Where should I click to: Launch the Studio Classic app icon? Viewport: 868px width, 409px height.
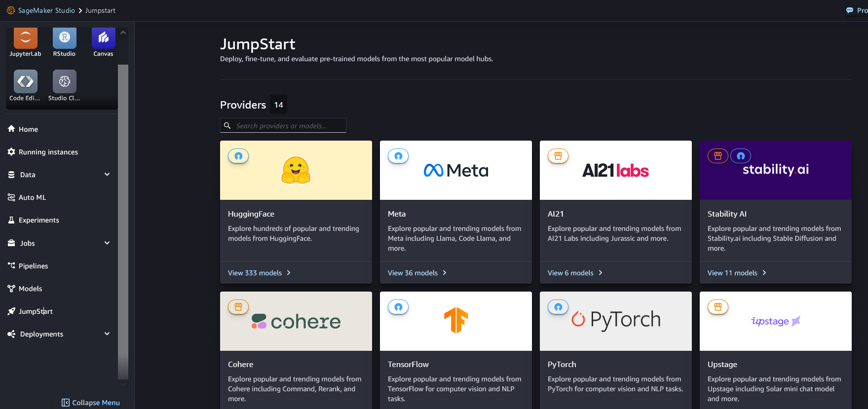65,81
